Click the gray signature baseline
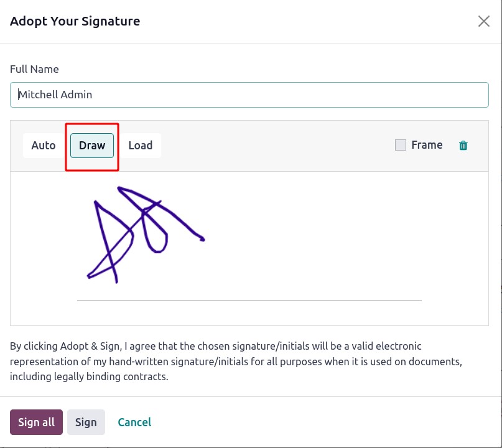This screenshot has width=502, height=448. pyautogui.click(x=249, y=301)
